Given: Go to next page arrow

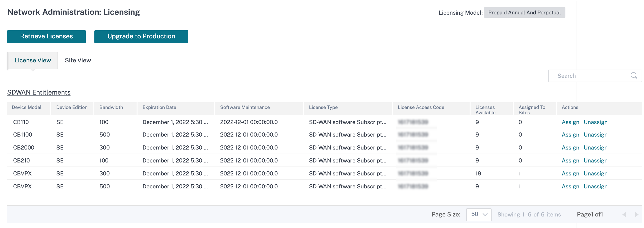Looking at the screenshot, I should [x=637, y=215].
